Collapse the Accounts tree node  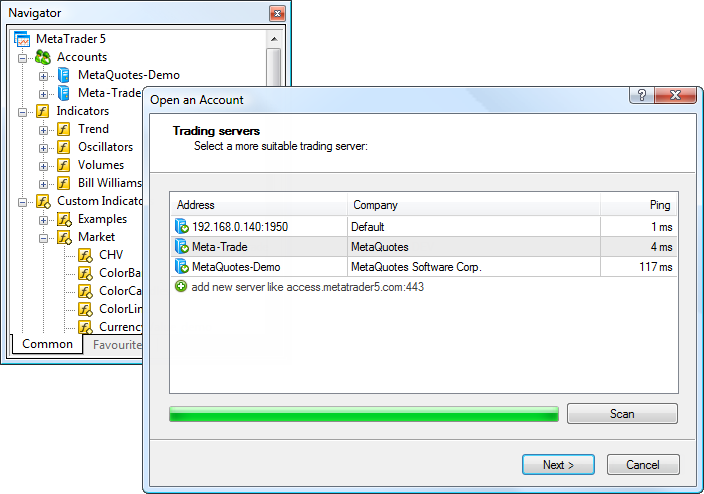tap(22, 58)
